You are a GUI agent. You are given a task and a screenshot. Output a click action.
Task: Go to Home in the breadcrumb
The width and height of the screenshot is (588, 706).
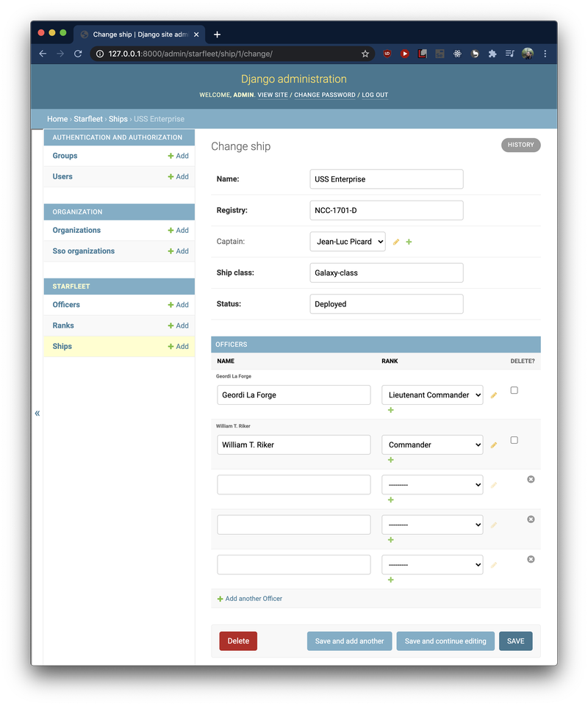[57, 119]
